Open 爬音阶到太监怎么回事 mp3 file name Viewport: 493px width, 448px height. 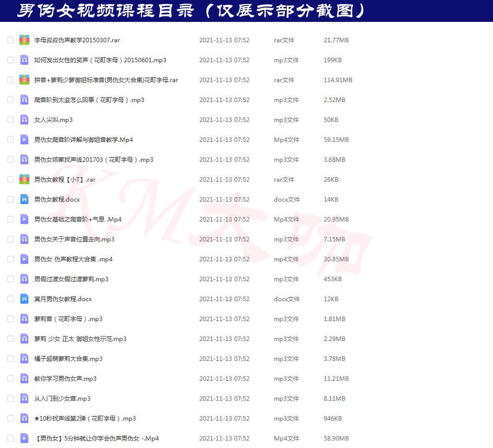click(x=89, y=100)
